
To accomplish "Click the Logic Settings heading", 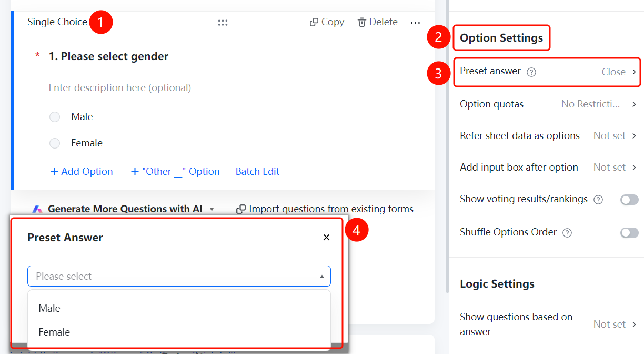I will [x=497, y=284].
